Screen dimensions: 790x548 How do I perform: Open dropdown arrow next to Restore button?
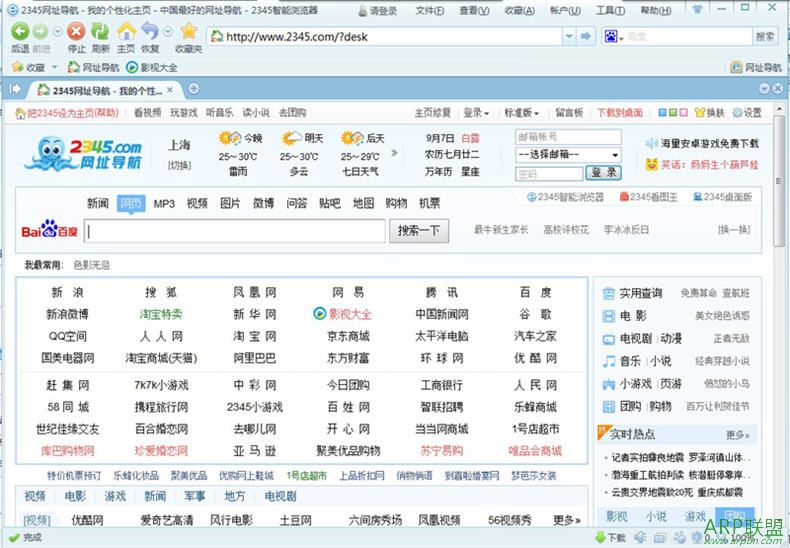(x=168, y=32)
